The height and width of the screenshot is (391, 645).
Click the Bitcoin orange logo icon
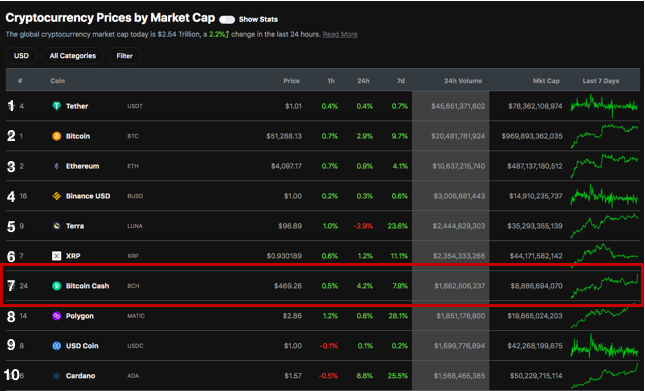(56, 136)
